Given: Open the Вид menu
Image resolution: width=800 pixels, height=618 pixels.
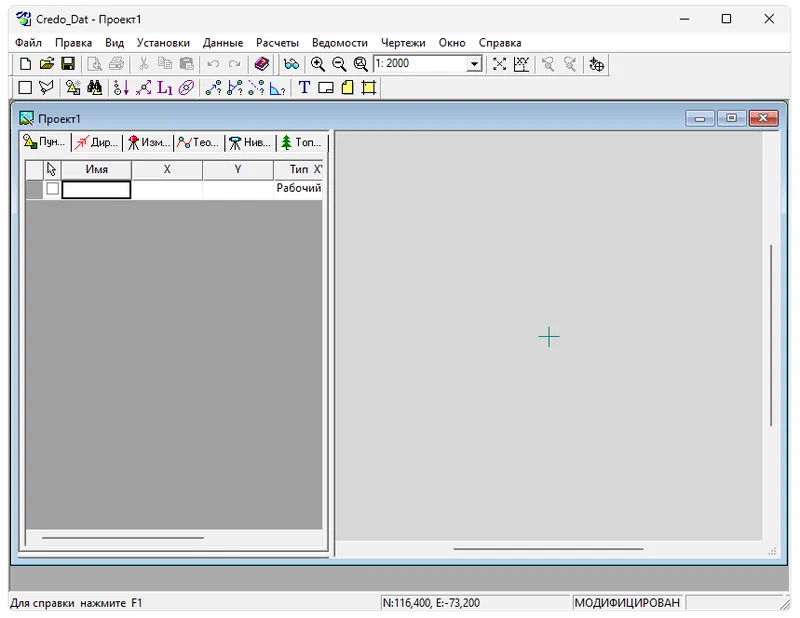Looking at the screenshot, I should click(x=115, y=43).
